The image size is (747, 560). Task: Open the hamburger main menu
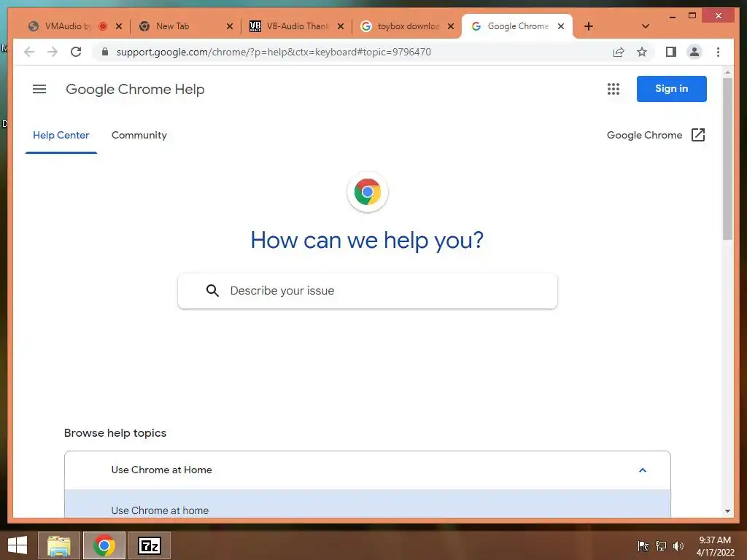tap(39, 89)
